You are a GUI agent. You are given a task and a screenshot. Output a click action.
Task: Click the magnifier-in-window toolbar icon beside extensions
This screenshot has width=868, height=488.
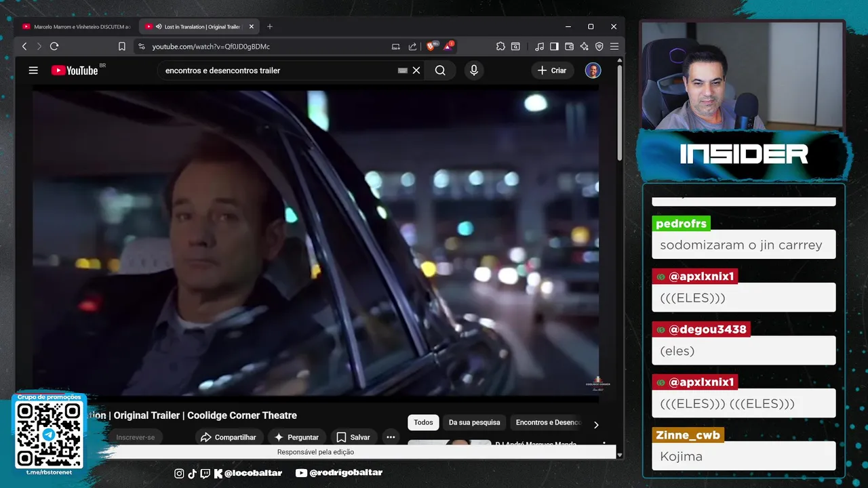(515, 46)
